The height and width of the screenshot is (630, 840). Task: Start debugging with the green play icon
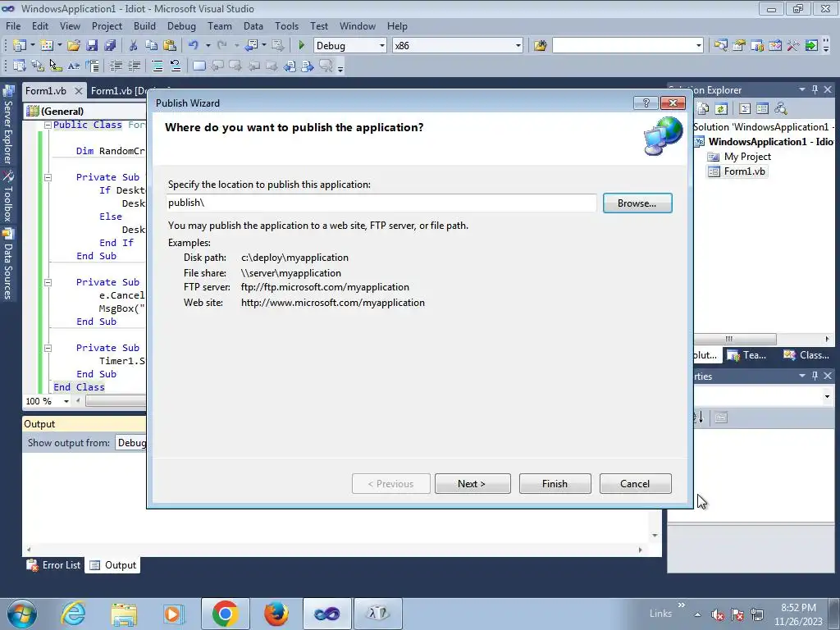coord(302,46)
